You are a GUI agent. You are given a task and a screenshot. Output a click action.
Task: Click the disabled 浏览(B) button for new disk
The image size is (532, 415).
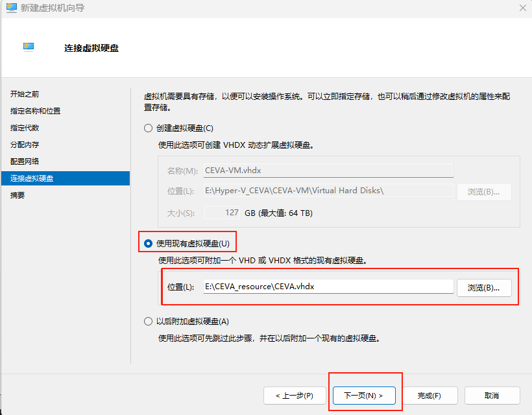(484, 192)
